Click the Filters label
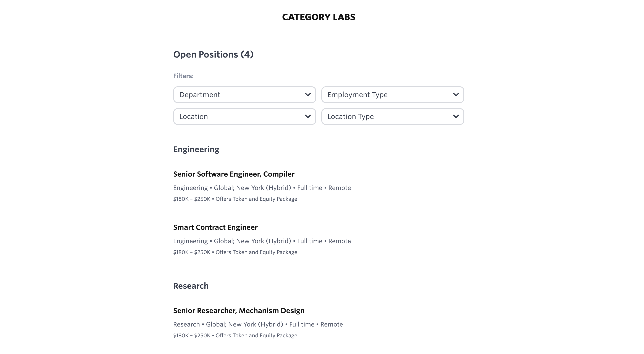This screenshot has width=644, height=354. (x=183, y=76)
